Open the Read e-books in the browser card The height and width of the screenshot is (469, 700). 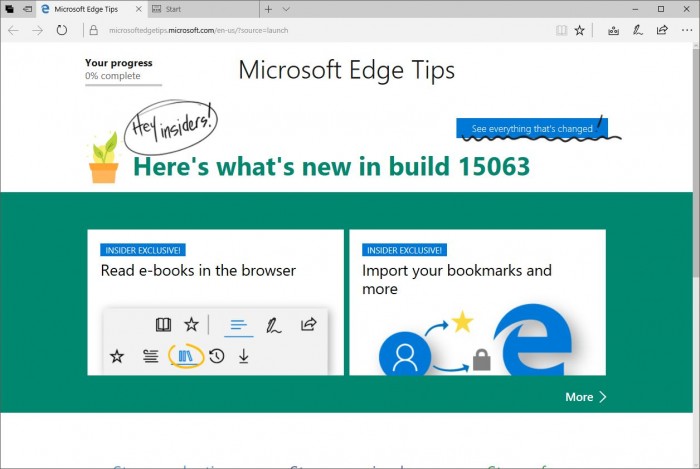click(216, 302)
